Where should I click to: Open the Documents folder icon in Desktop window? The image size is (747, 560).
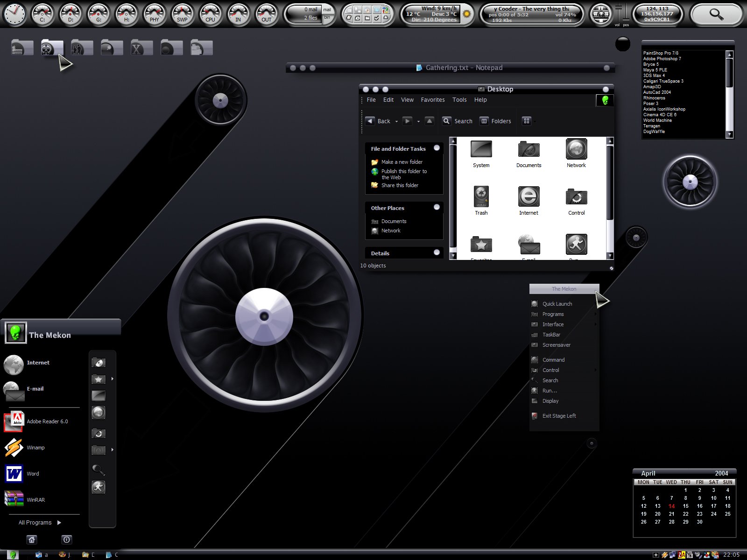pyautogui.click(x=529, y=149)
